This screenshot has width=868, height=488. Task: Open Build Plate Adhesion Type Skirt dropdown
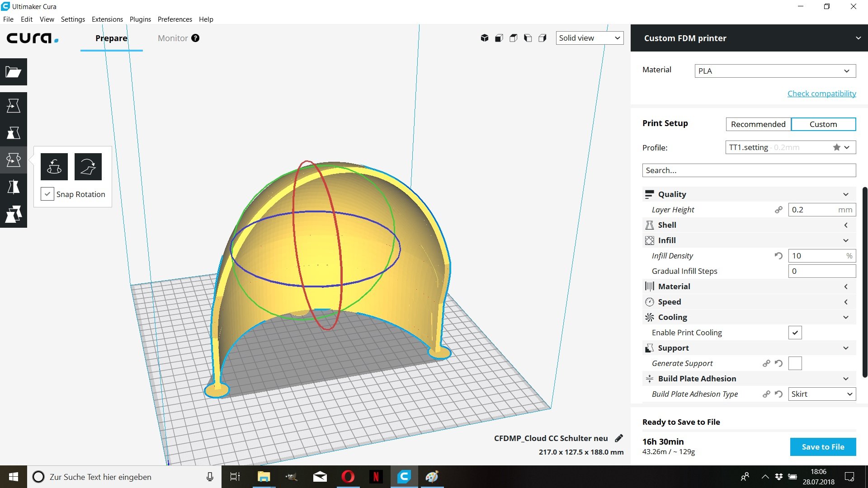coord(822,394)
